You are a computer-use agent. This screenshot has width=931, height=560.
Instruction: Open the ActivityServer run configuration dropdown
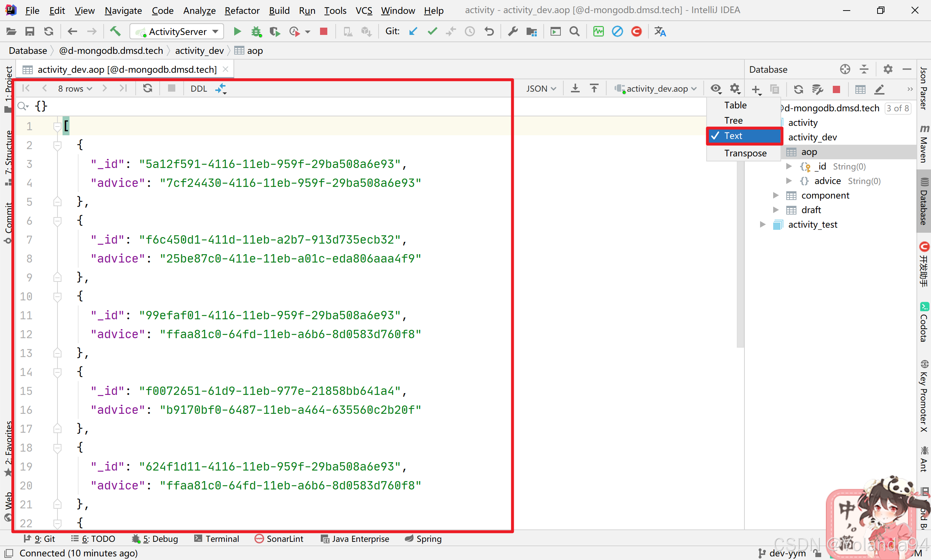tap(177, 31)
